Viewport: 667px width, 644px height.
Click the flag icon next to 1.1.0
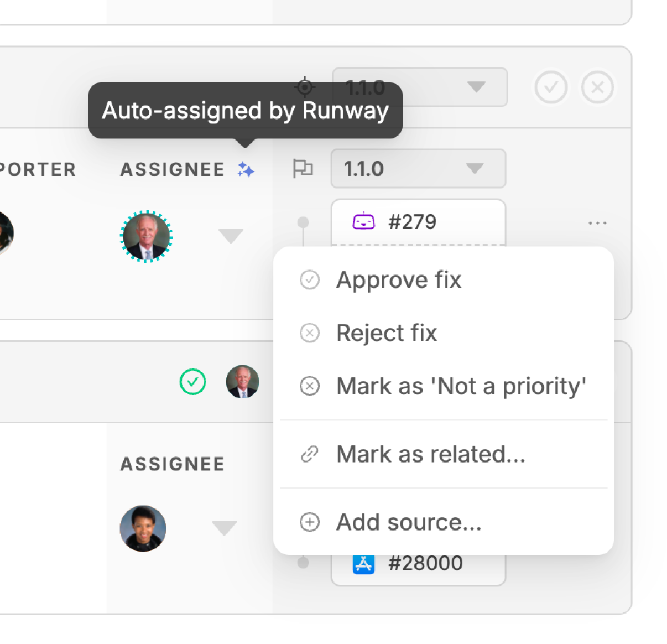click(x=303, y=168)
